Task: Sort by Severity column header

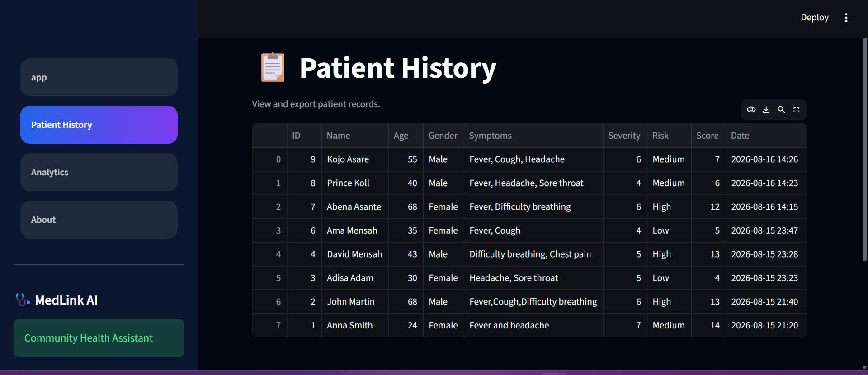Action: pos(625,136)
